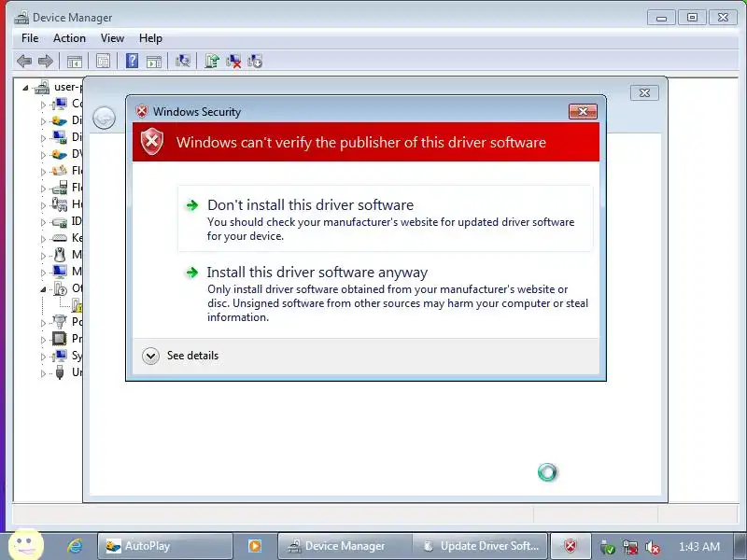Open the View menu
The height and width of the screenshot is (560, 747).
point(112,38)
